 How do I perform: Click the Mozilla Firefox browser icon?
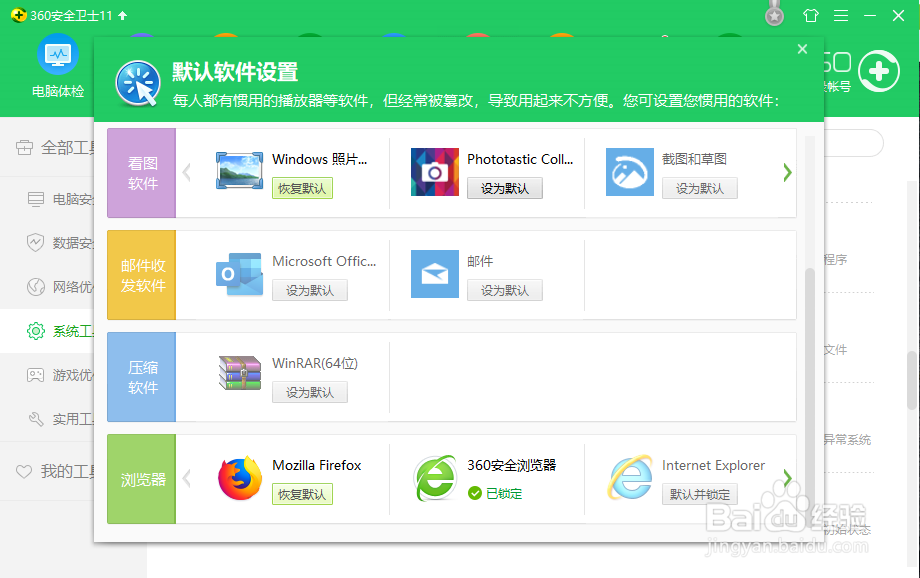tap(239, 477)
